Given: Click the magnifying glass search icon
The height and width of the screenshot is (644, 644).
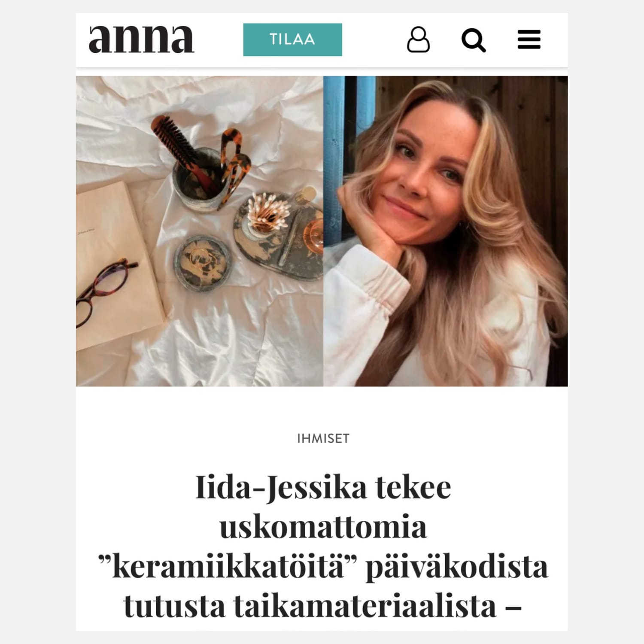Looking at the screenshot, I should (x=474, y=40).
